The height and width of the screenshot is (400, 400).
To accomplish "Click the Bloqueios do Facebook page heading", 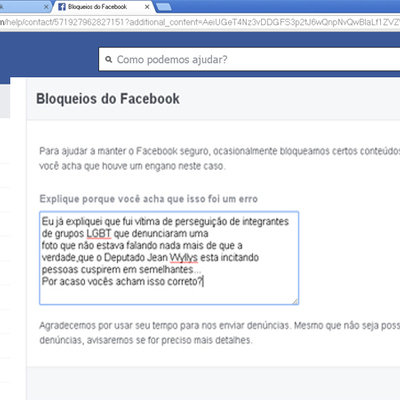I will pyautogui.click(x=108, y=99).
